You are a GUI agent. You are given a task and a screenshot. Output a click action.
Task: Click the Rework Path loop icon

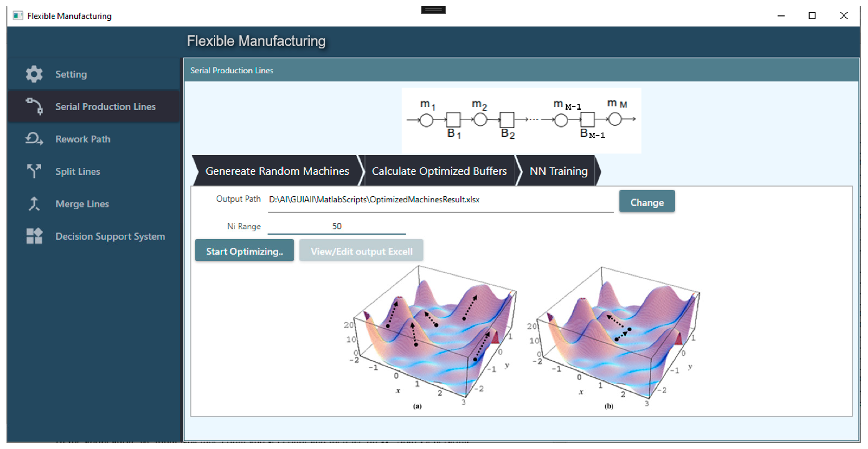[x=34, y=139]
